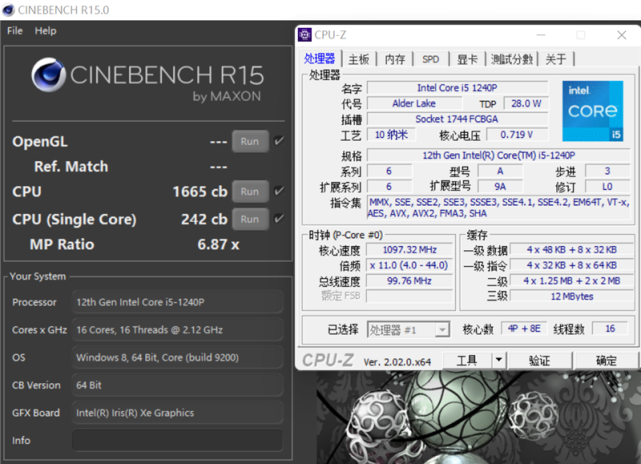Image resolution: width=641 pixels, height=464 pixels.
Task: Toggle the CPU (Single Core) checkmark
Action: pyautogui.click(x=279, y=218)
